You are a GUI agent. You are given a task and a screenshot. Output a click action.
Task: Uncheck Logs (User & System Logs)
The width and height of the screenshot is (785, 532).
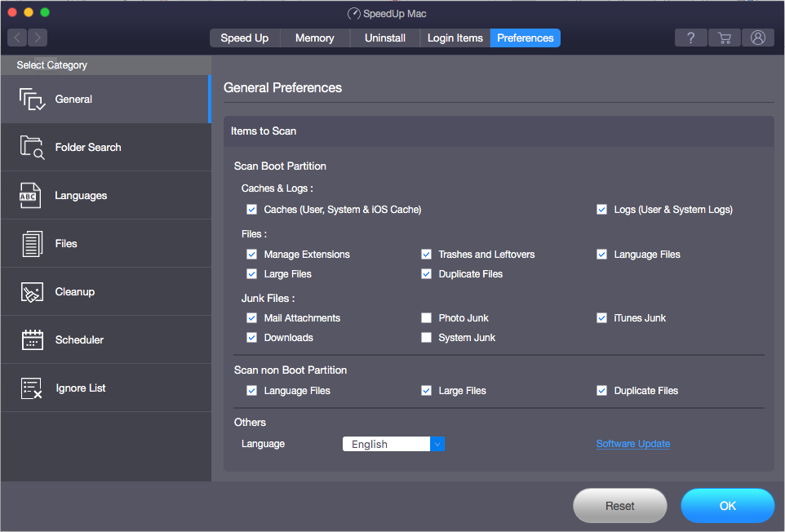[601, 209]
